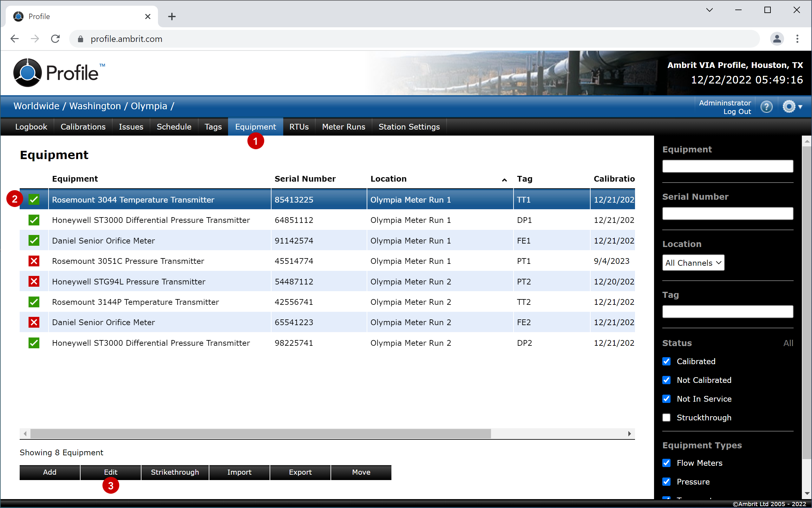Click green check icon for serial 64851112
The width and height of the screenshot is (812, 508).
pos(34,220)
